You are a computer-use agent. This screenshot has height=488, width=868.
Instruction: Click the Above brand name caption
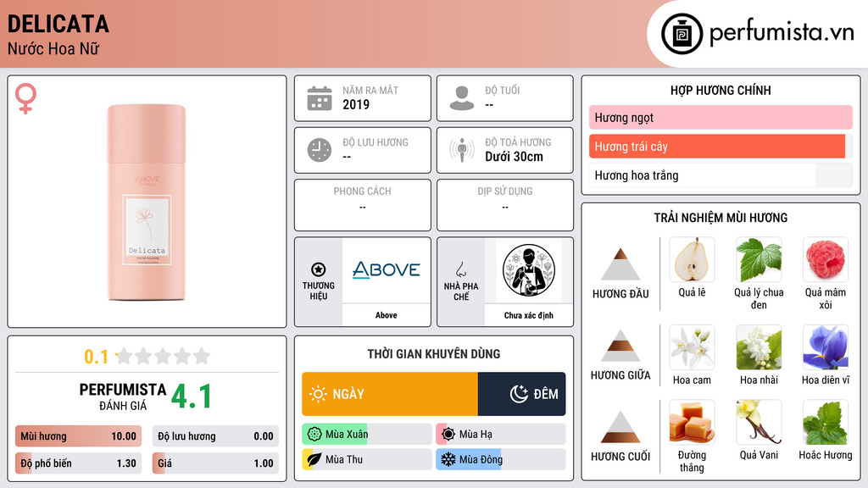click(387, 315)
